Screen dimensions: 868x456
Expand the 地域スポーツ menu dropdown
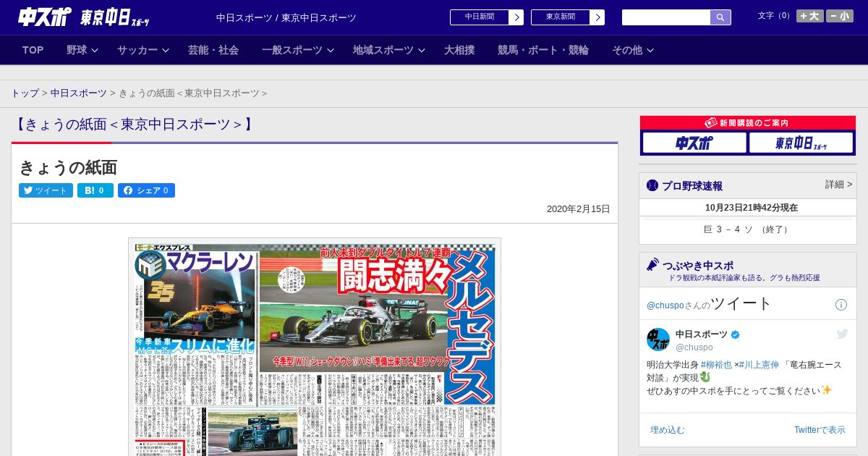click(x=389, y=50)
